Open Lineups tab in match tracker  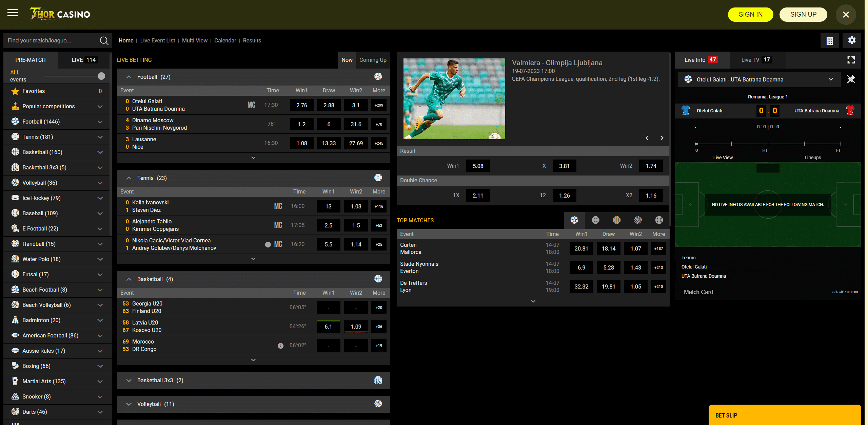tap(813, 158)
